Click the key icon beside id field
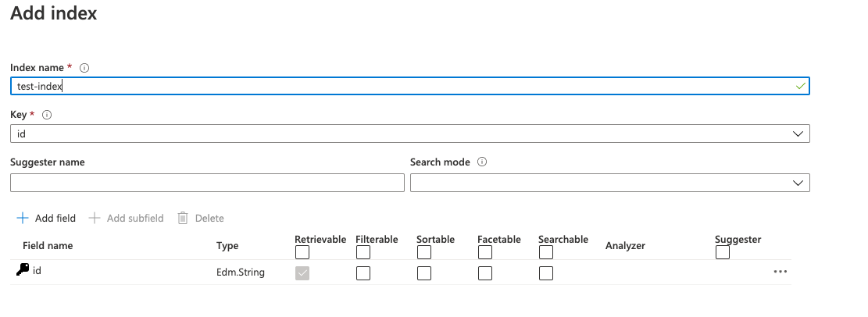Screen dimensions: 868x317 pyautogui.click(x=23, y=270)
